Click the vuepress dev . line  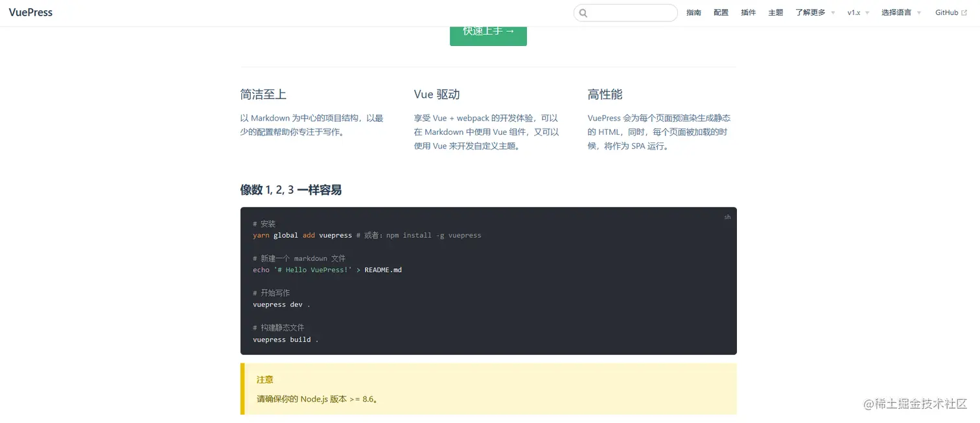[x=282, y=304]
